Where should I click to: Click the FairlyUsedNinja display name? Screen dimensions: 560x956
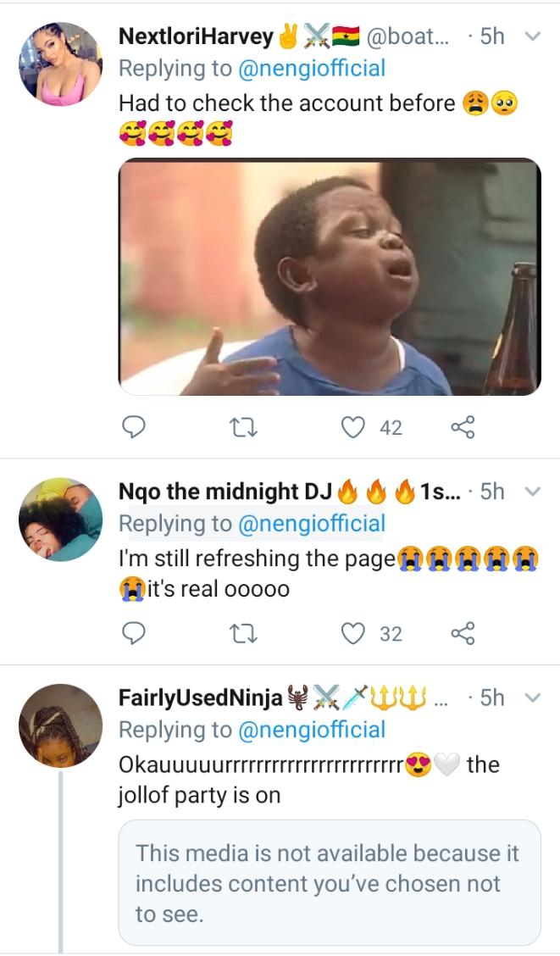click(202, 698)
